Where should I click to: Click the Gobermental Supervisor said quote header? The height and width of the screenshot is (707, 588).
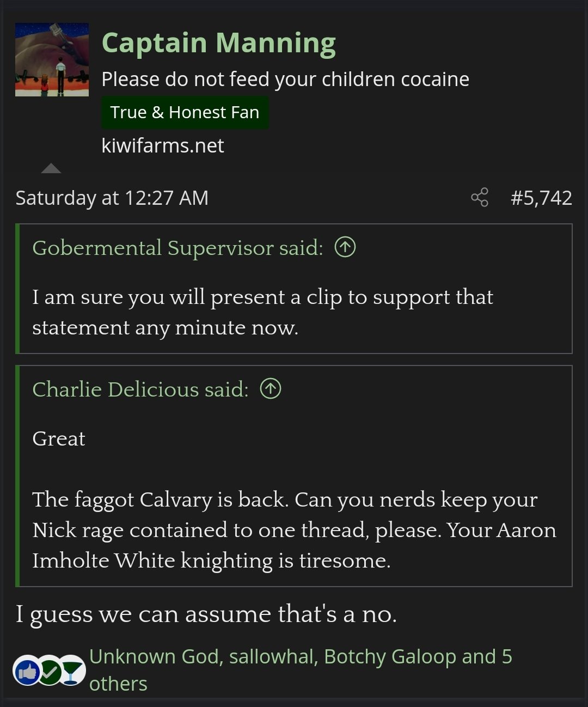pos(177,248)
